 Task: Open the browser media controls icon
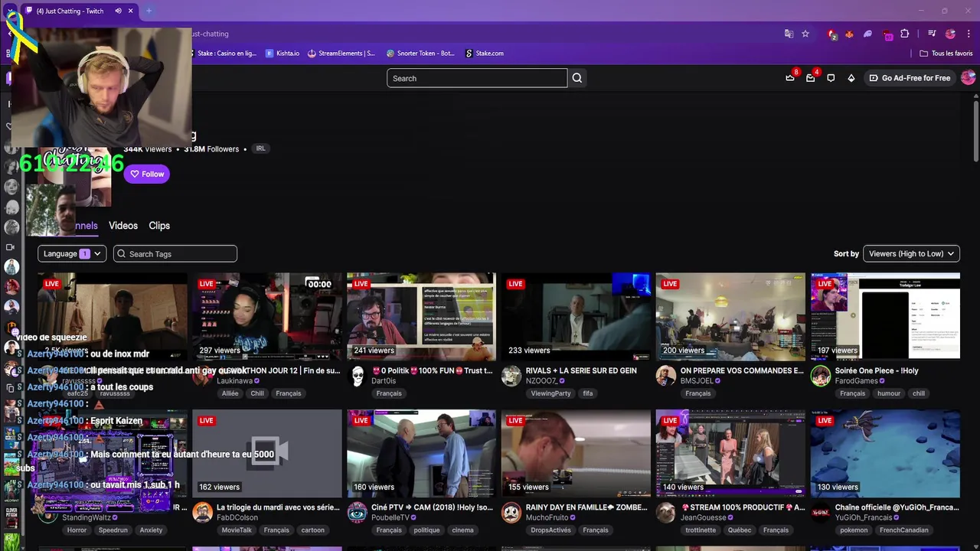(x=932, y=34)
